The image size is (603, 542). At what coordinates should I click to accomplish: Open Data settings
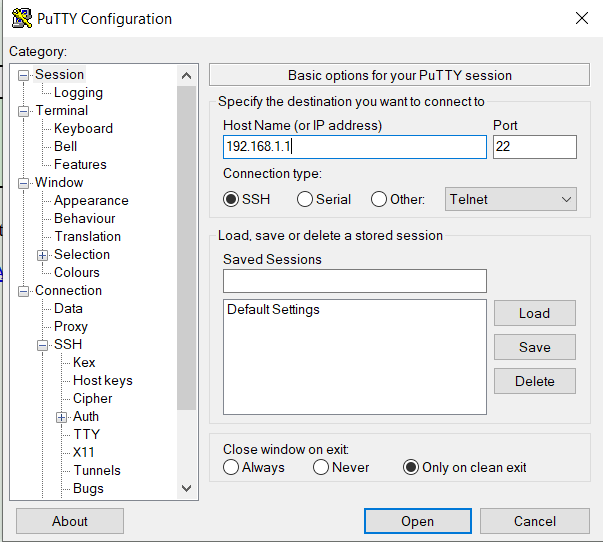(x=68, y=309)
